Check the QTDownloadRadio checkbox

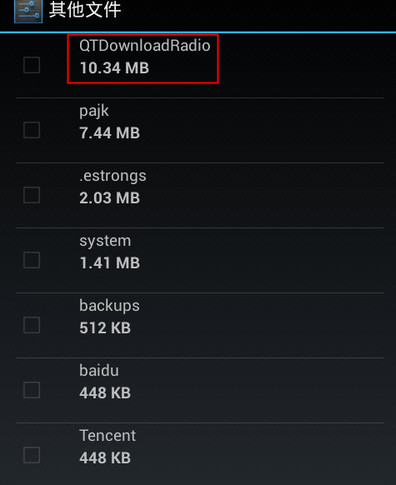[x=32, y=65]
